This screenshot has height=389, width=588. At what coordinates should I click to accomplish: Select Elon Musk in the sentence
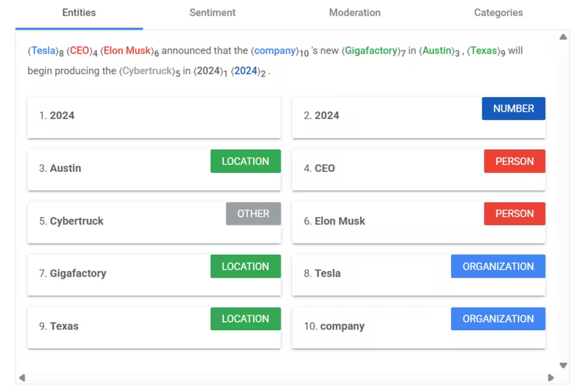point(127,51)
